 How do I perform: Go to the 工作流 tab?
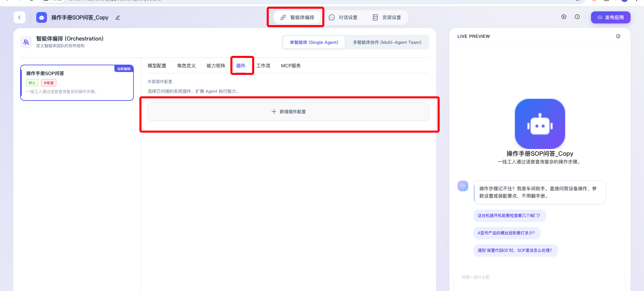coord(263,66)
